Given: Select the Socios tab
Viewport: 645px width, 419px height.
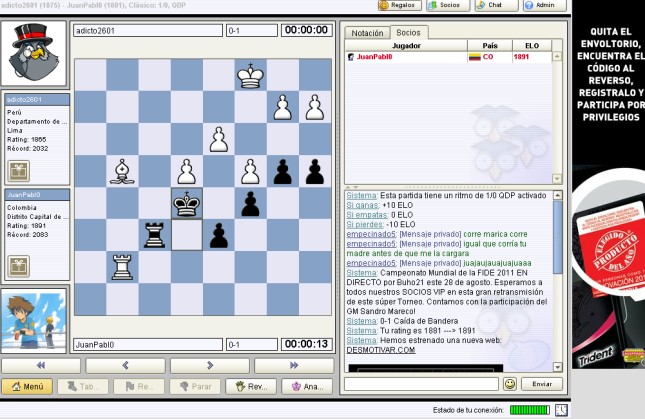Looking at the screenshot, I should 409,33.
